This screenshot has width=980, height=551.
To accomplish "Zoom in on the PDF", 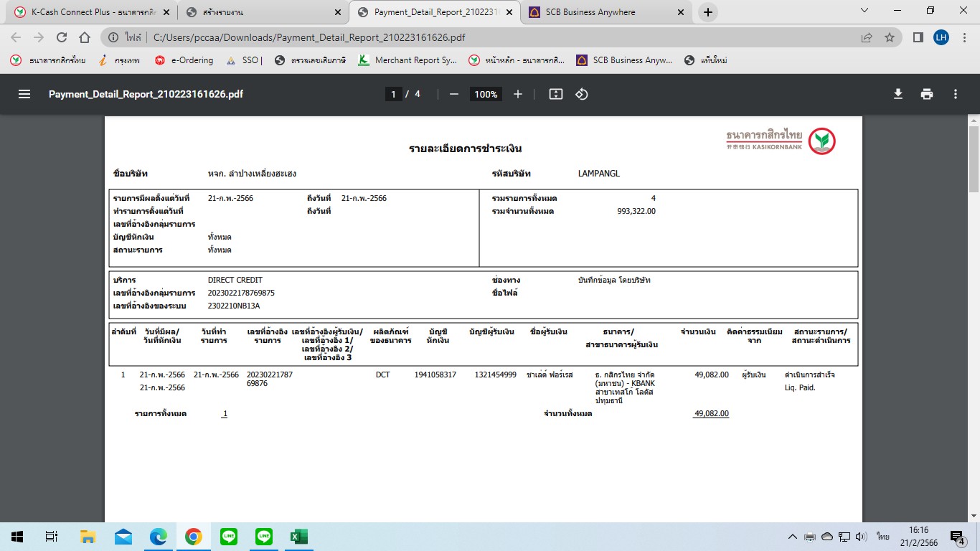I will coord(518,94).
